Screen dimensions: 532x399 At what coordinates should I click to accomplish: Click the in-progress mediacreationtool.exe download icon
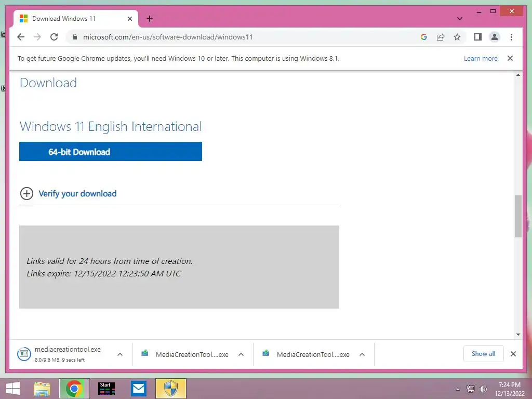[x=24, y=354]
